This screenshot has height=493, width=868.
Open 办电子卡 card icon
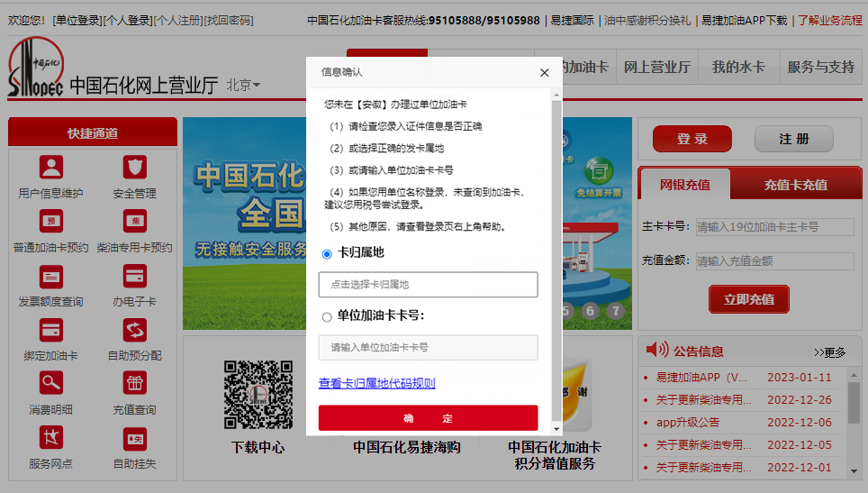tap(134, 275)
